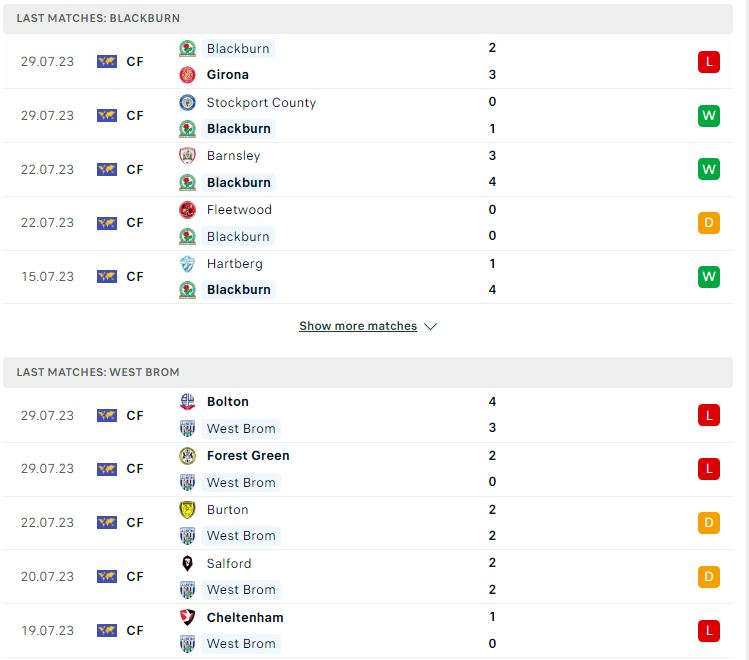This screenshot has width=749, height=660.
Task: Click the Barnsley club crest icon
Action: pos(187,156)
